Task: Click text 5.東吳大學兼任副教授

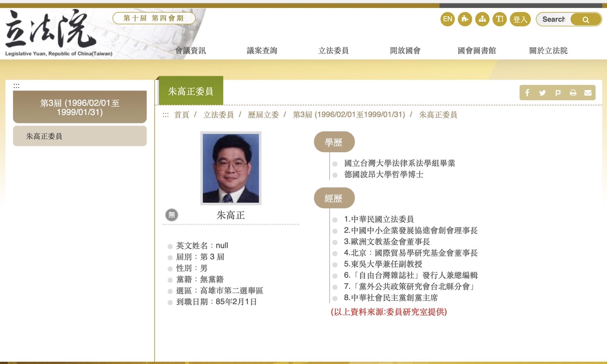Action: pyautogui.click(x=383, y=264)
